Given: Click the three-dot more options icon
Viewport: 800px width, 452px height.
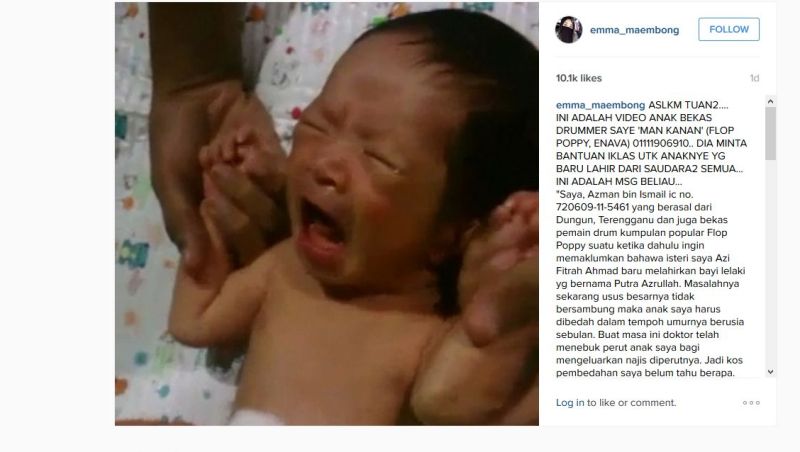Looking at the screenshot, I should pyautogui.click(x=751, y=403).
